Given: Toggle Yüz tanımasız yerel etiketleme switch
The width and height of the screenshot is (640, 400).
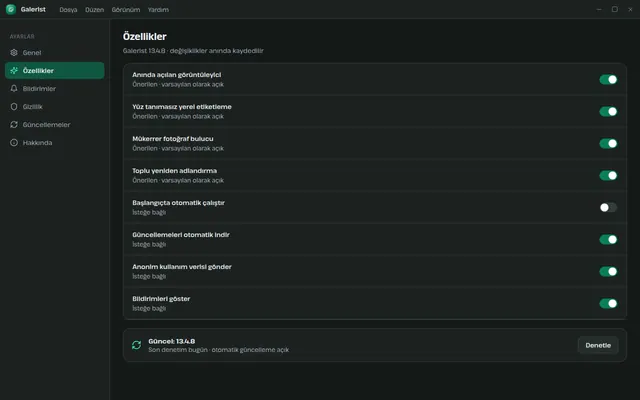Looking at the screenshot, I should [x=608, y=111].
